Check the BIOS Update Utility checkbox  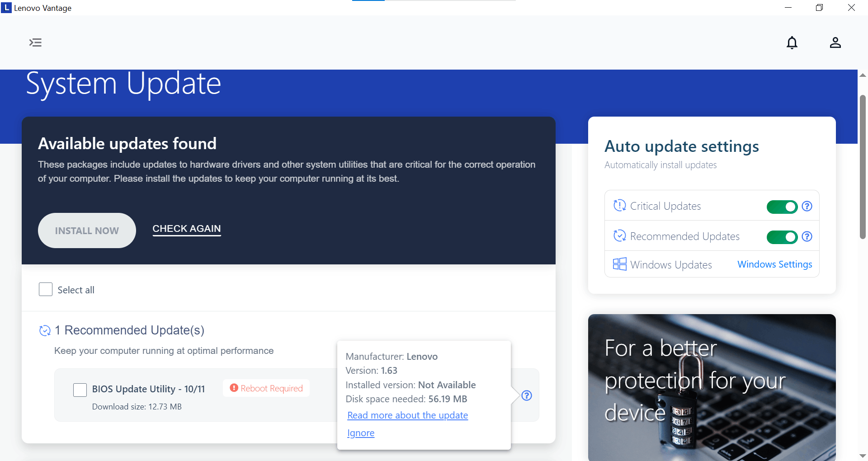coord(80,390)
